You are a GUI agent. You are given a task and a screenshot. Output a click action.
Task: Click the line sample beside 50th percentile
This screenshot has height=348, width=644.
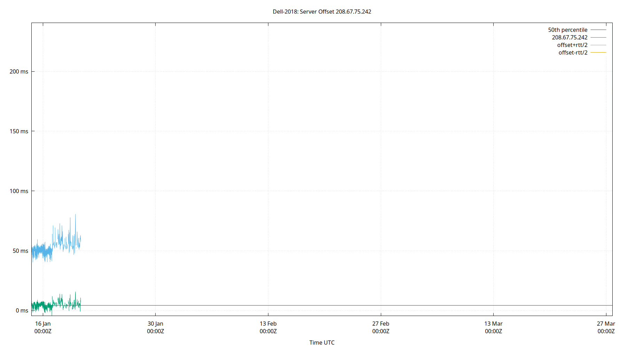[598, 30]
